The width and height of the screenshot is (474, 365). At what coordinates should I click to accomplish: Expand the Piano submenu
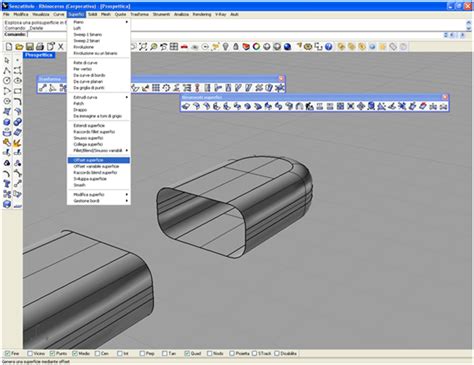point(99,22)
